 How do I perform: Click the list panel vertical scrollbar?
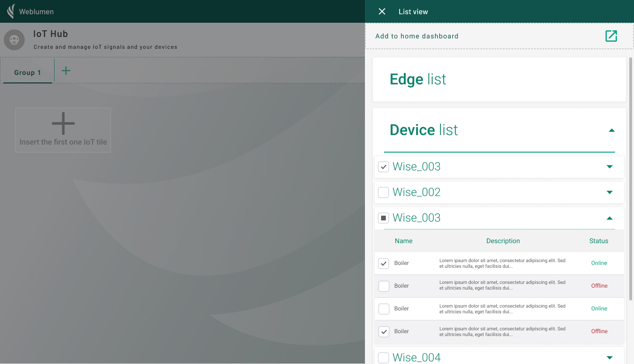click(631, 179)
